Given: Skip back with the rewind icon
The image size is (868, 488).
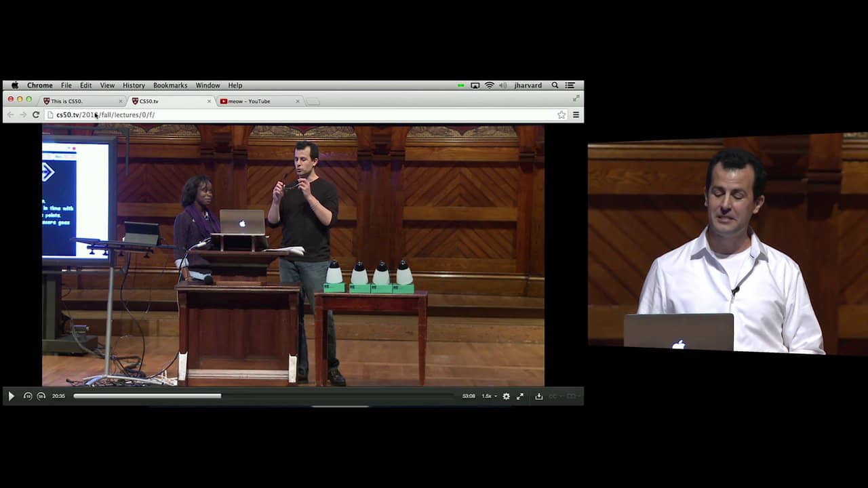Looking at the screenshot, I should click(28, 396).
